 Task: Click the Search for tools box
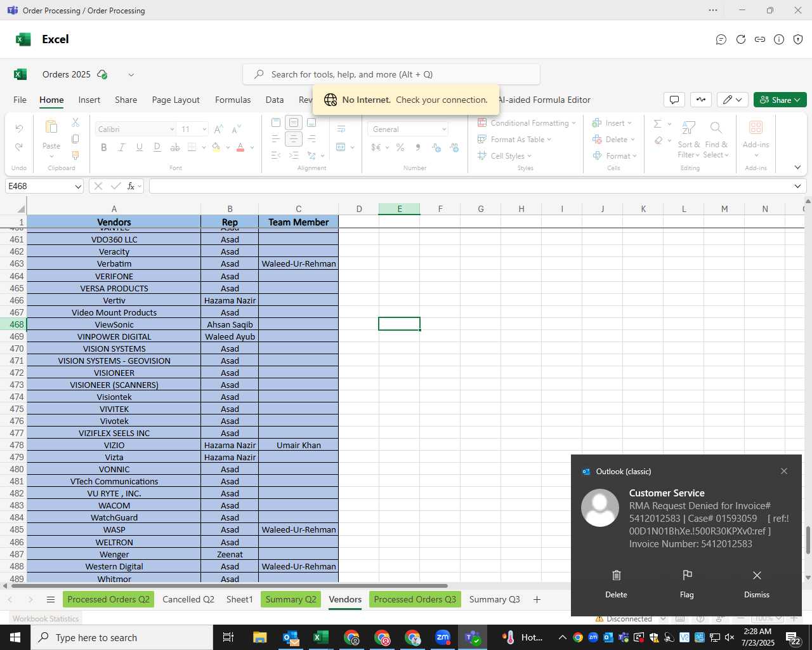pos(391,74)
